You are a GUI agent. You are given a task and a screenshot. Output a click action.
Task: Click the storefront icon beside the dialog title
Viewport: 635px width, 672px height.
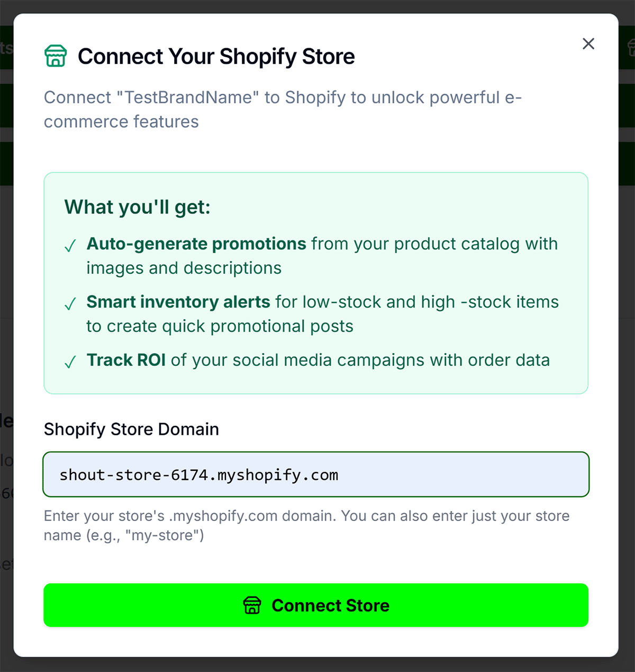click(x=56, y=55)
